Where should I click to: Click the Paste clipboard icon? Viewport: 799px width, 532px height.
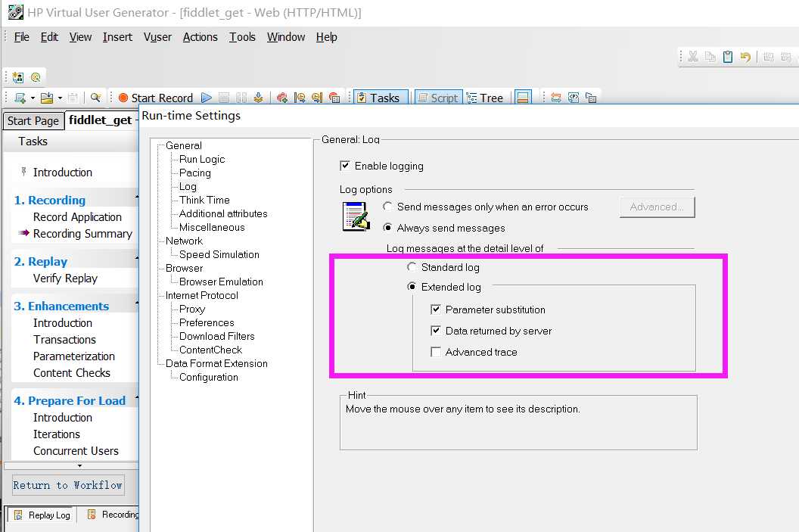point(728,57)
